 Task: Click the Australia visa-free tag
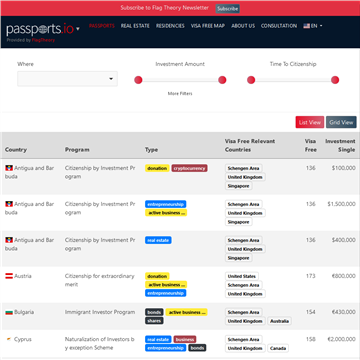279,321
